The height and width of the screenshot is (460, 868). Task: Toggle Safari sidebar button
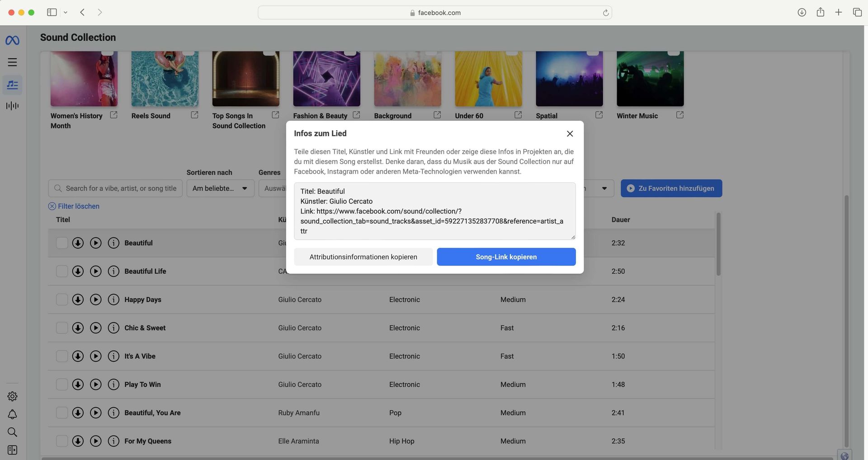point(52,13)
